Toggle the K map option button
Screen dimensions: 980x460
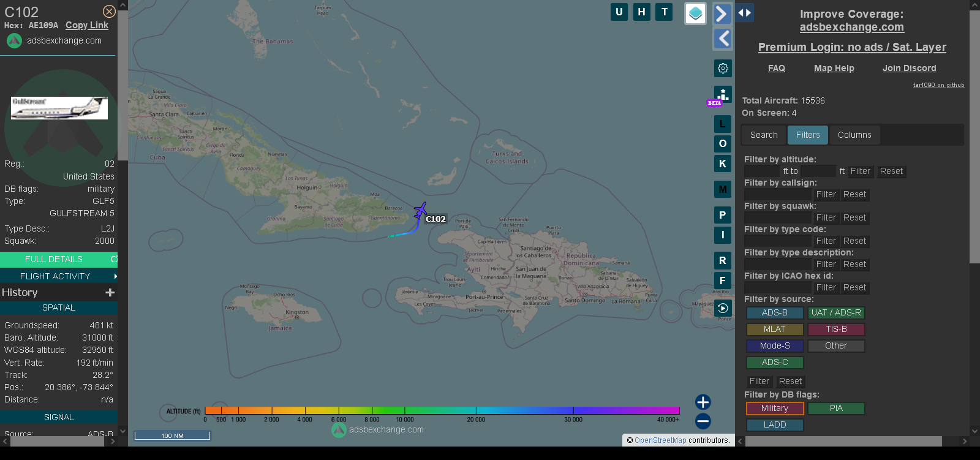click(723, 164)
